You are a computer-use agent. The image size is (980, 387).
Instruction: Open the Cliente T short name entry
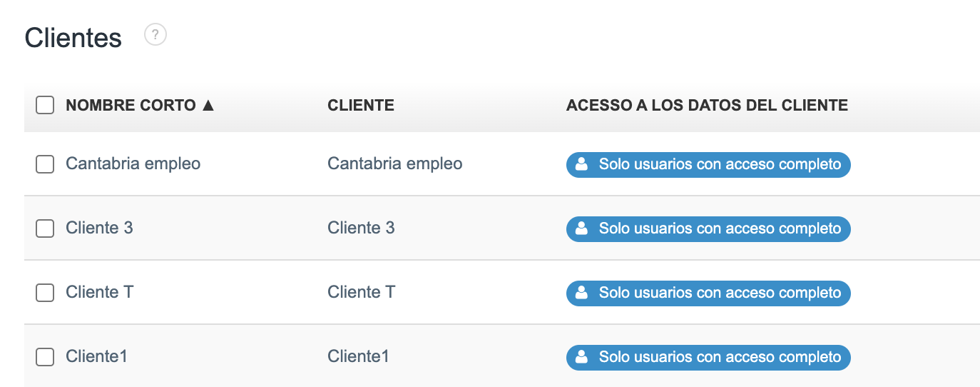click(99, 293)
